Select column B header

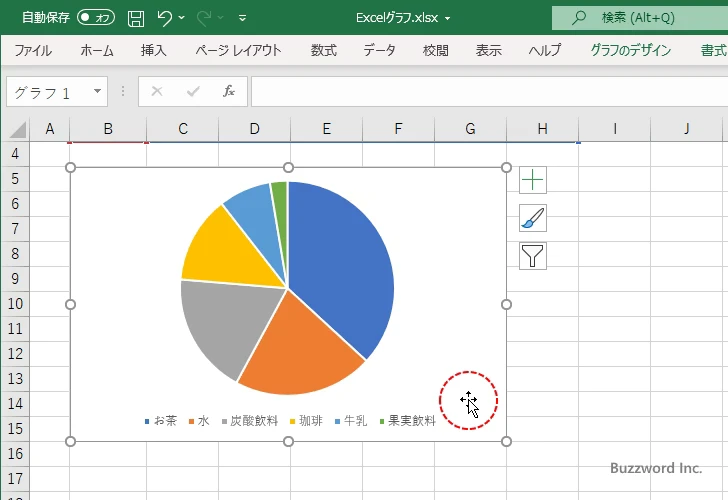point(108,129)
